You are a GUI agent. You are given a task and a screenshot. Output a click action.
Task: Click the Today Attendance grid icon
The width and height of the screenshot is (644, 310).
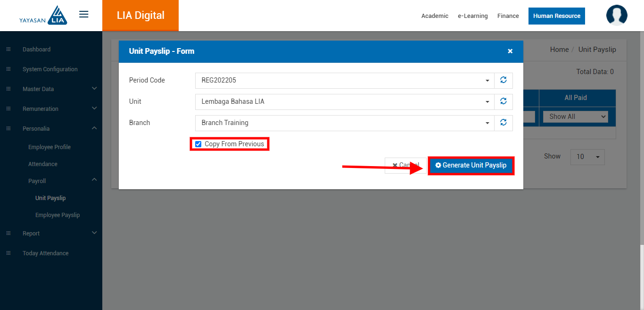pyautogui.click(x=8, y=253)
